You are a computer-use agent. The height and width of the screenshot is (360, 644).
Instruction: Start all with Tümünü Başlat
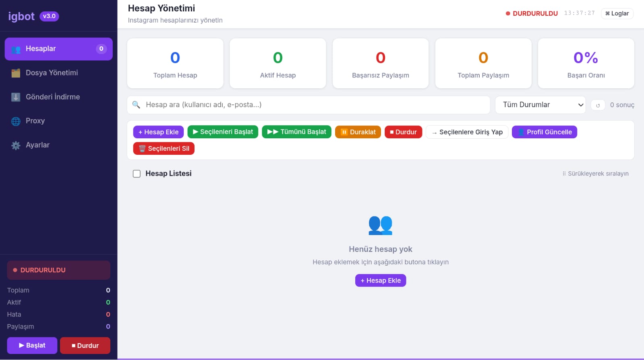pos(296,132)
